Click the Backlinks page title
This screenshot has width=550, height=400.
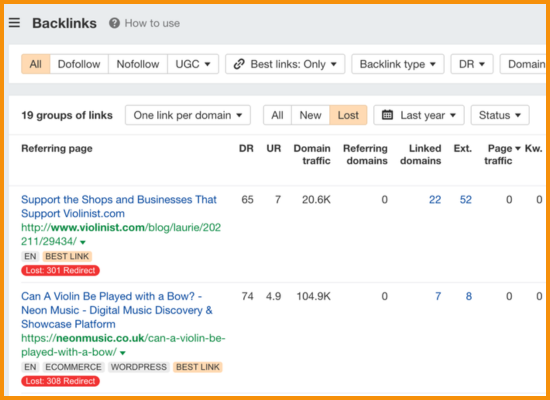[65, 23]
